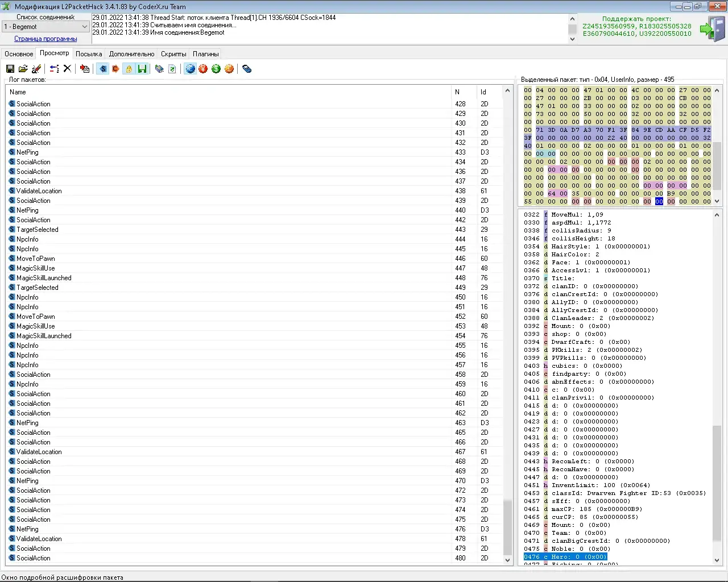This screenshot has width=728, height=582.
Task: Toggle the blue euro globe icon
Action: (190, 69)
